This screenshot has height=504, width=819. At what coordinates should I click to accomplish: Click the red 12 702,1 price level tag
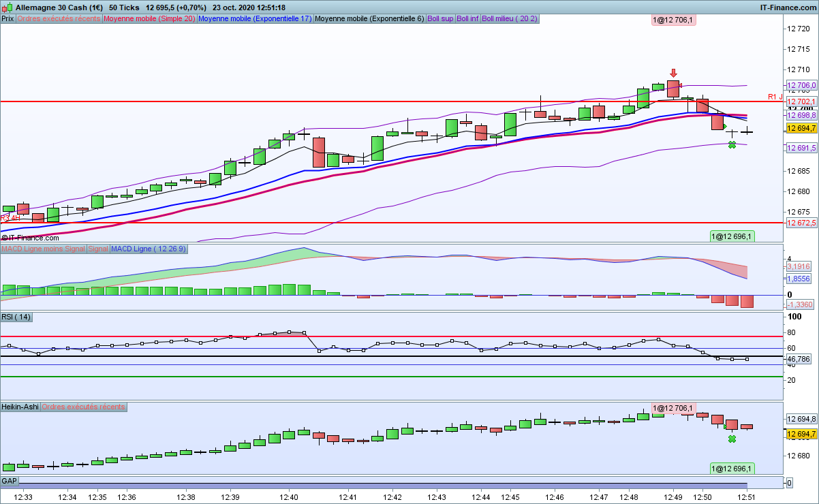point(801,101)
